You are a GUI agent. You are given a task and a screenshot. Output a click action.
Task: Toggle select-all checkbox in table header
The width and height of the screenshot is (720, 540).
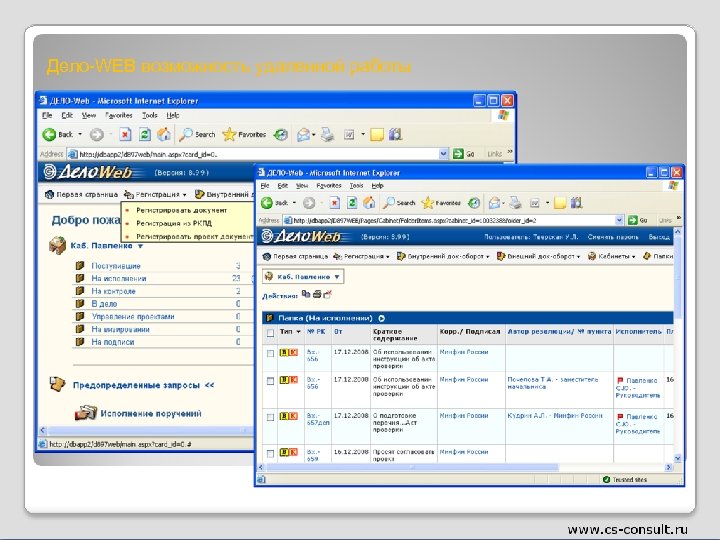click(270, 333)
